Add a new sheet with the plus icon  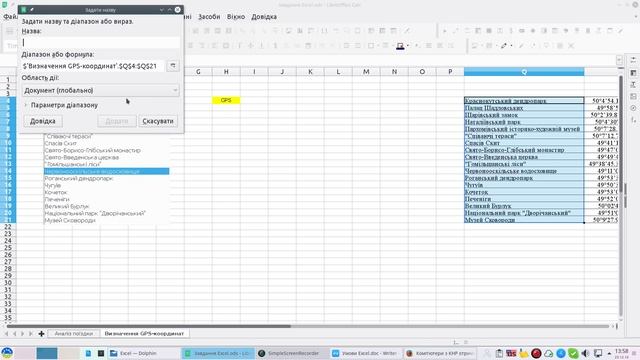coord(41,334)
